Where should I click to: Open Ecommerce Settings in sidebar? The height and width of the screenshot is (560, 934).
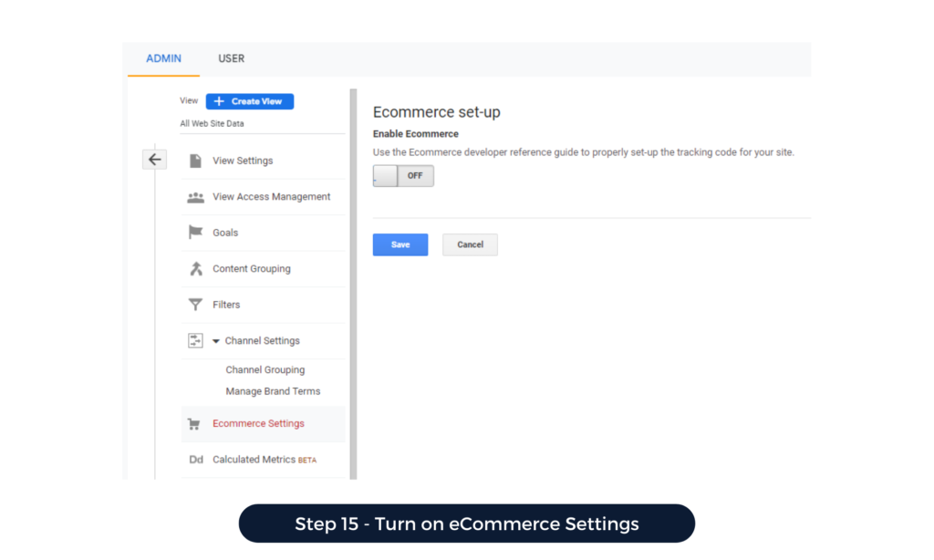tap(258, 424)
